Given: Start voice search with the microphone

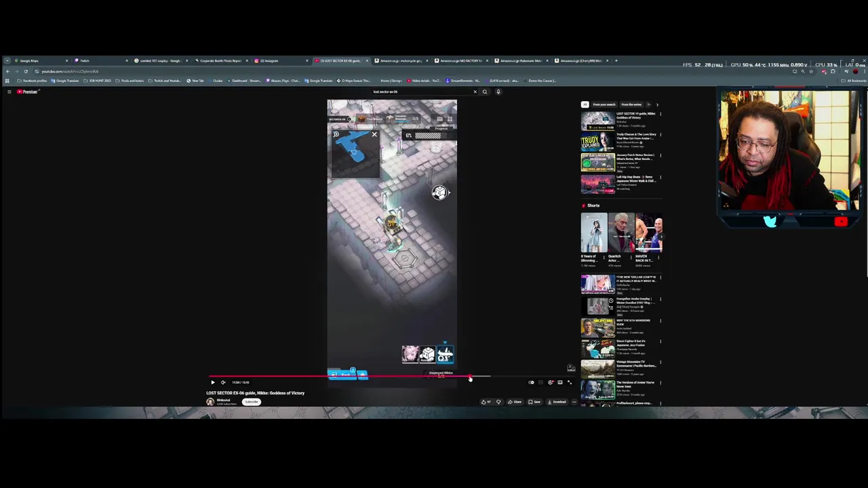Looking at the screenshot, I should point(498,91).
